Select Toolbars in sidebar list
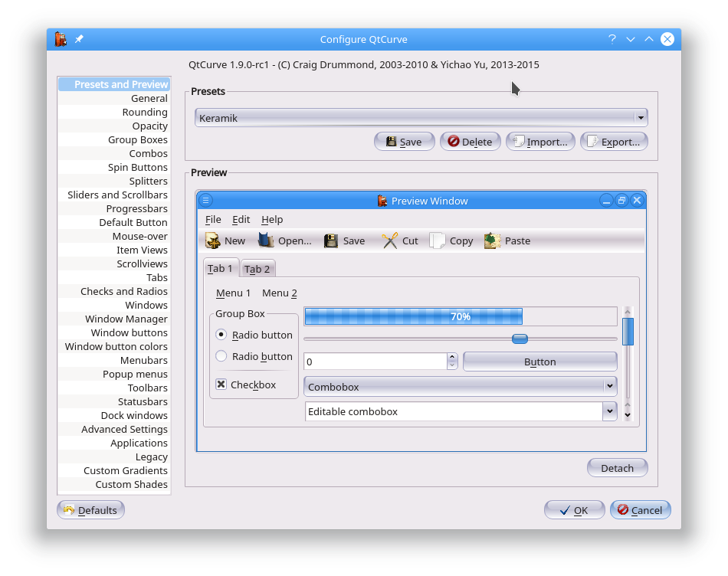The image size is (728, 576). click(x=114, y=388)
